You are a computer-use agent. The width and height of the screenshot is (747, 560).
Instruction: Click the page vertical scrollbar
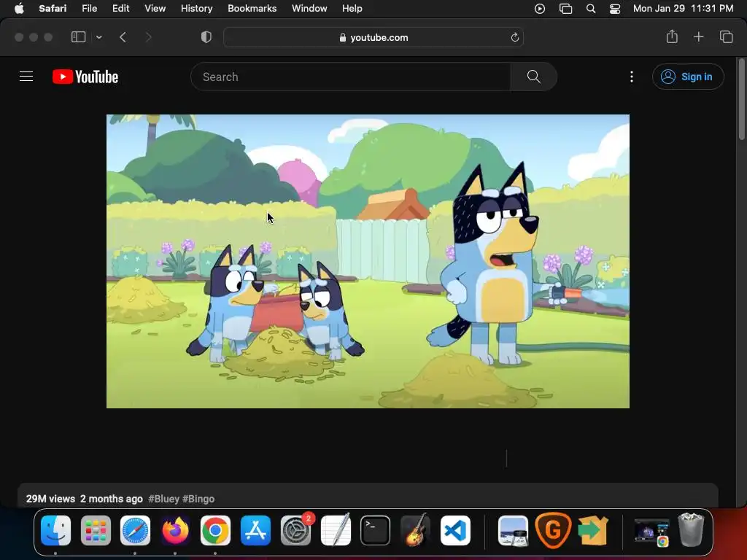tap(742, 100)
